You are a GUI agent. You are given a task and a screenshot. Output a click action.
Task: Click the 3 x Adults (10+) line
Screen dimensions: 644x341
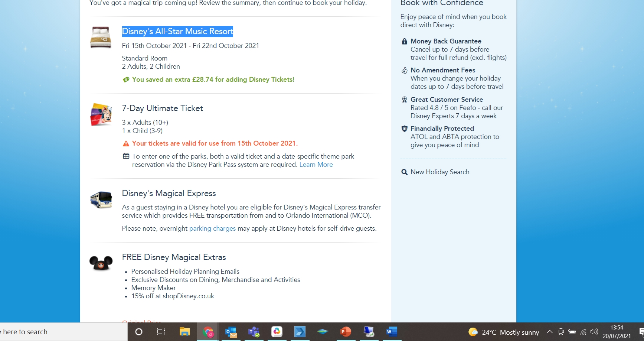click(x=145, y=123)
